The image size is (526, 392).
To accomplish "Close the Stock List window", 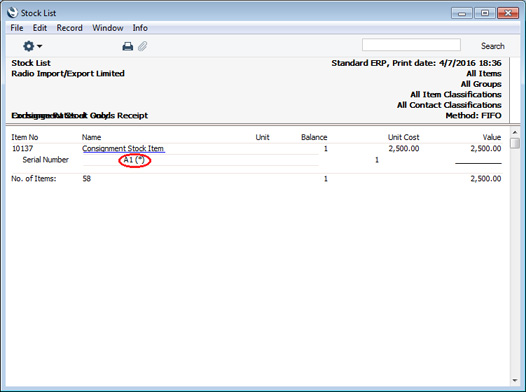I will [x=508, y=13].
